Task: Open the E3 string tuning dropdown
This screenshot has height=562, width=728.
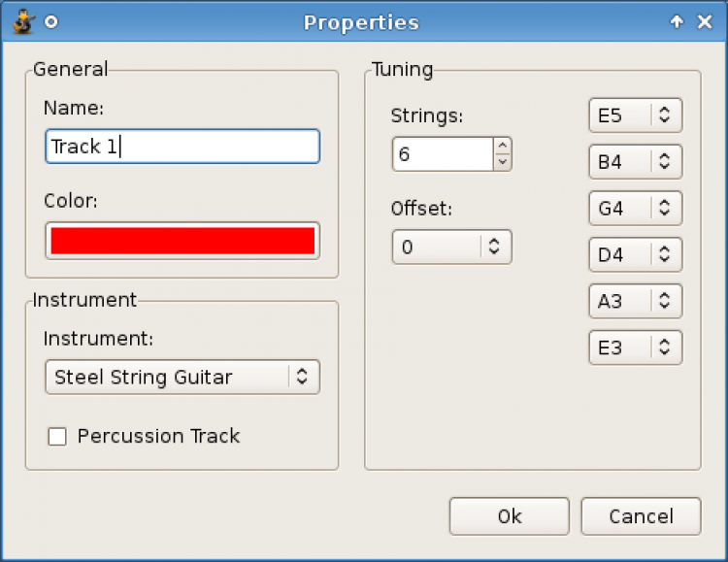Action: [635, 347]
